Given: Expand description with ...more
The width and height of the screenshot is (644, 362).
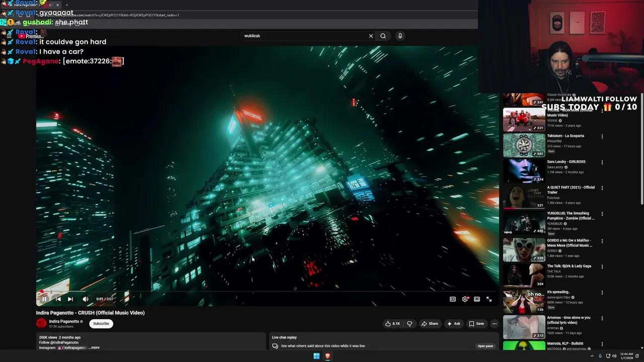Looking at the screenshot, I should (x=94, y=347).
